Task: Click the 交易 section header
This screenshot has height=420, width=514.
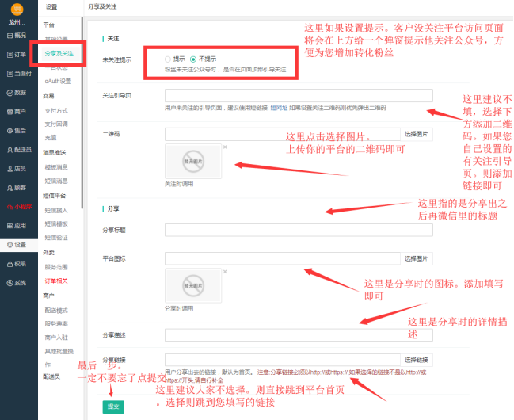Action: click(x=48, y=96)
